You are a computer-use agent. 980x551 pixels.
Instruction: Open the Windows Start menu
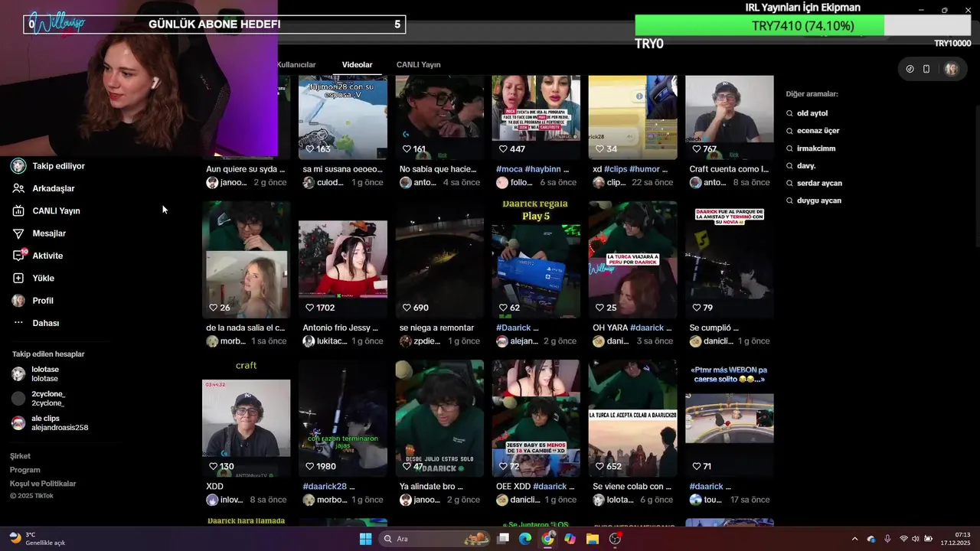(x=366, y=539)
